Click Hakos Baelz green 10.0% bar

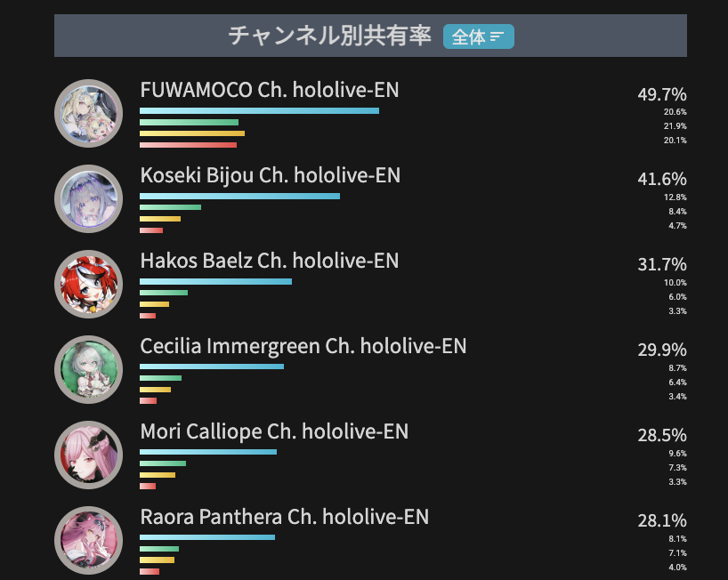pyautogui.click(x=164, y=293)
